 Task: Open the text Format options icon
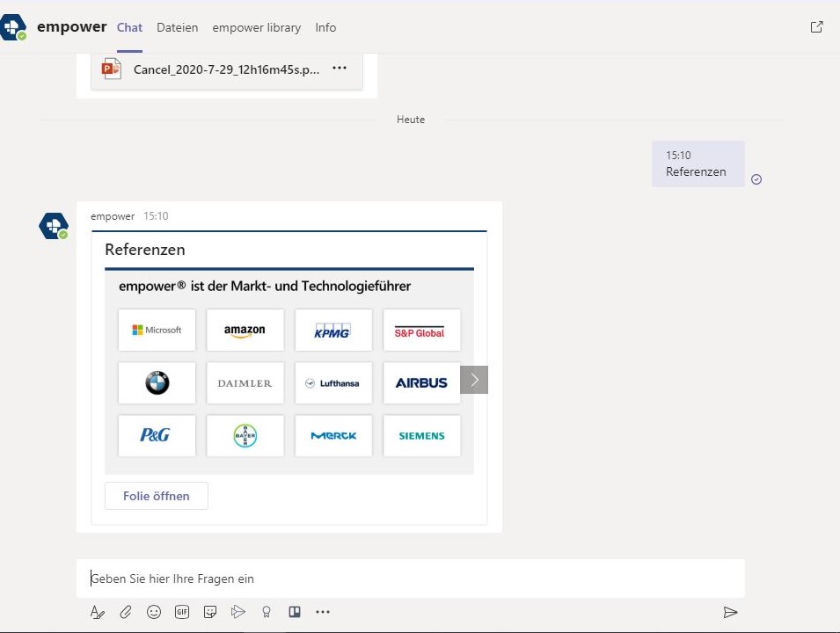(x=97, y=612)
